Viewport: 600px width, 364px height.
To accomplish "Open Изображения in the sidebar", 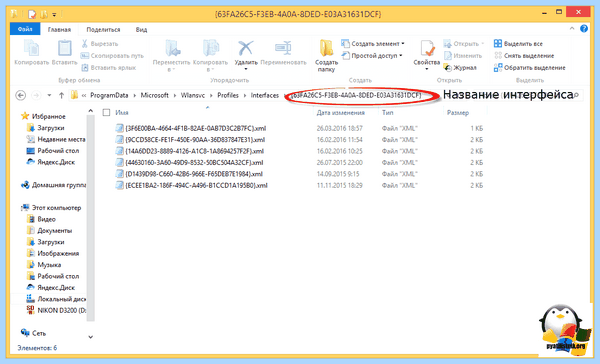I will [x=53, y=253].
